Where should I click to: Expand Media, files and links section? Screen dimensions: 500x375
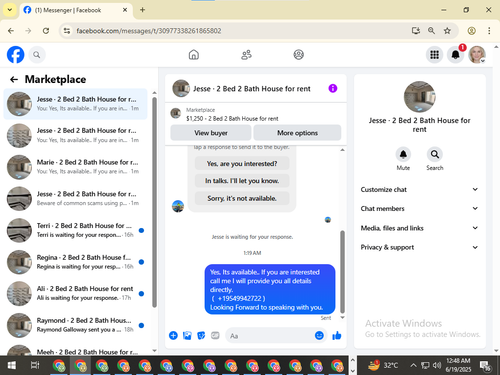419,228
